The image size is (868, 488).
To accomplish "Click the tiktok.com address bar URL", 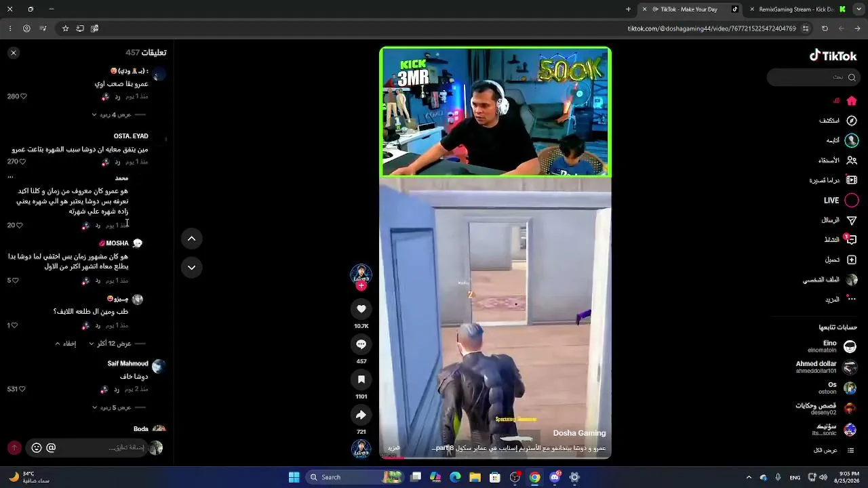I will point(712,28).
